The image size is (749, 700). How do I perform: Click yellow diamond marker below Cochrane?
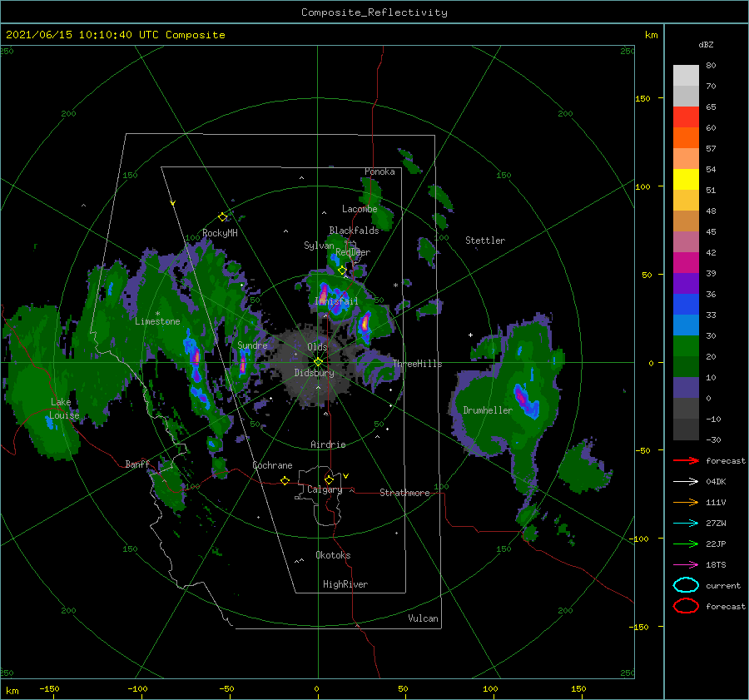(x=285, y=480)
